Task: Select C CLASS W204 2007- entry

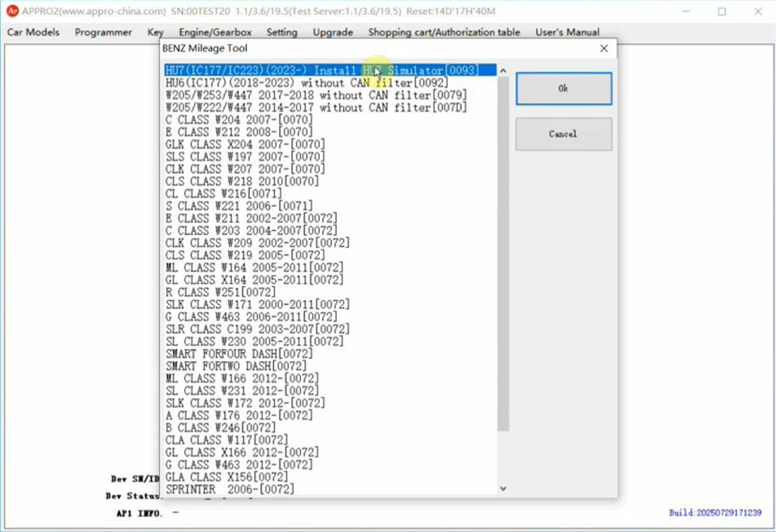Action: point(239,120)
